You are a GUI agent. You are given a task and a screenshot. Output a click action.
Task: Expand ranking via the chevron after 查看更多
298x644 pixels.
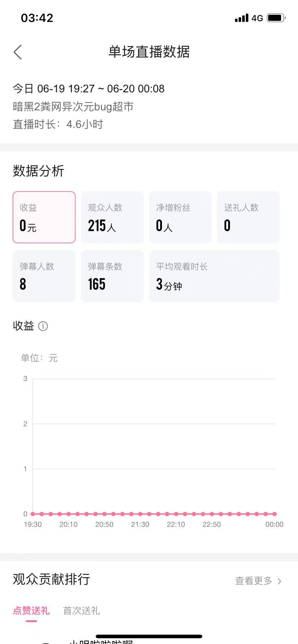tap(280, 581)
